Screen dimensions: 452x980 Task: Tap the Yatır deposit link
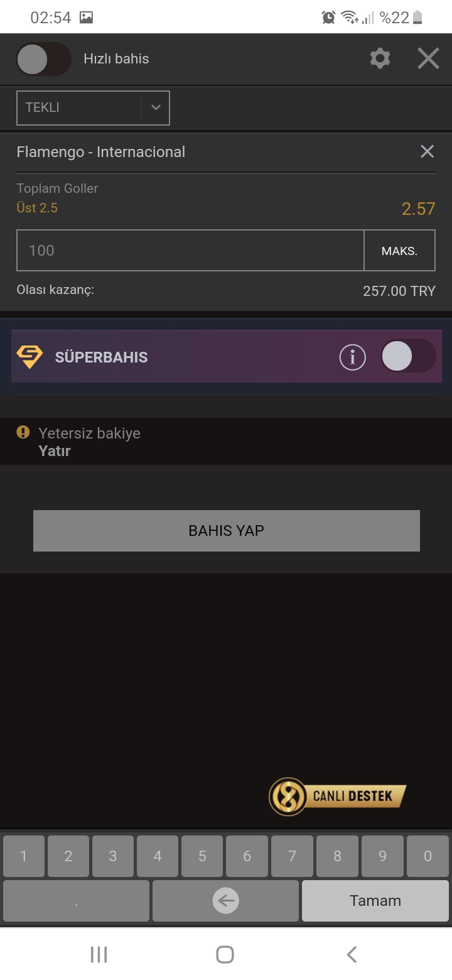pyautogui.click(x=55, y=451)
